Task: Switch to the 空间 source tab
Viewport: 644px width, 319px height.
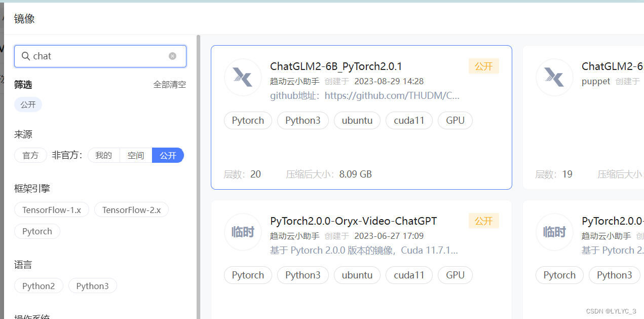Action: tap(136, 155)
